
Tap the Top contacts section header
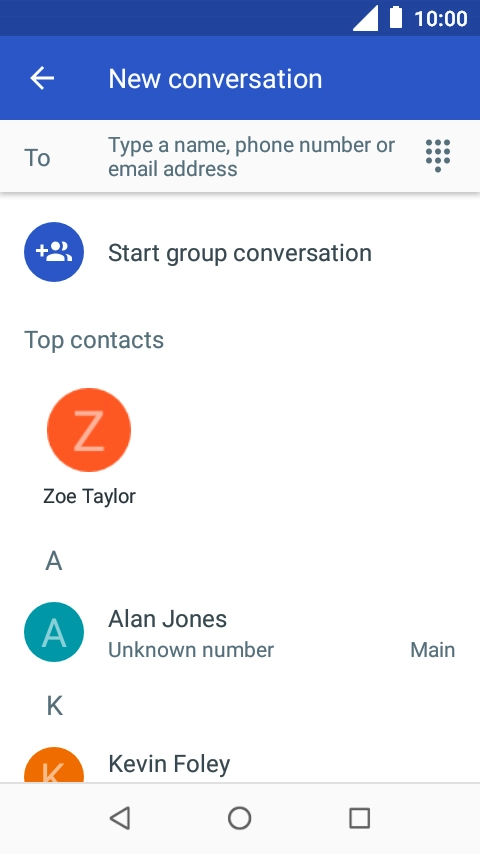click(x=94, y=340)
